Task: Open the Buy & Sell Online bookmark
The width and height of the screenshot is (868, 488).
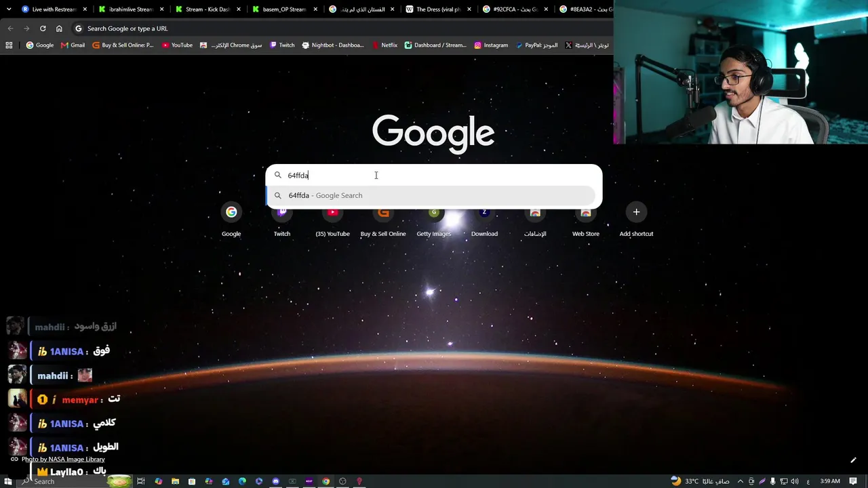Action: (x=123, y=45)
